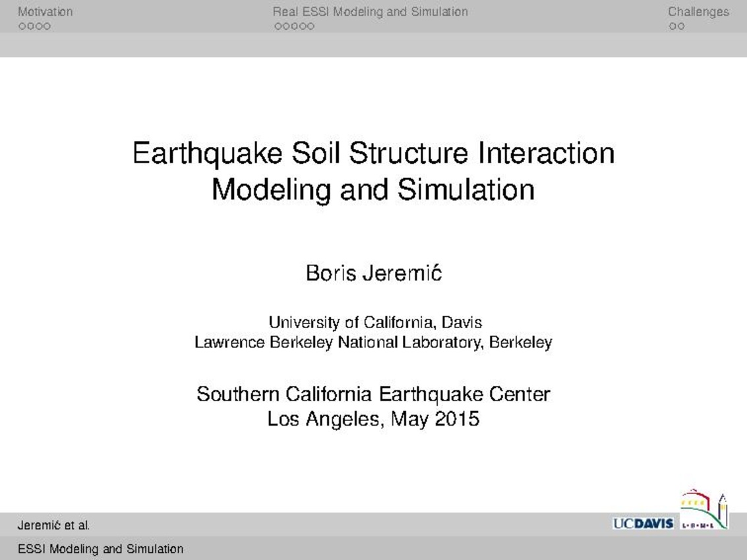The width and height of the screenshot is (747, 560).
Task: Click the LBNL building logo
Action: pyautogui.click(x=704, y=511)
